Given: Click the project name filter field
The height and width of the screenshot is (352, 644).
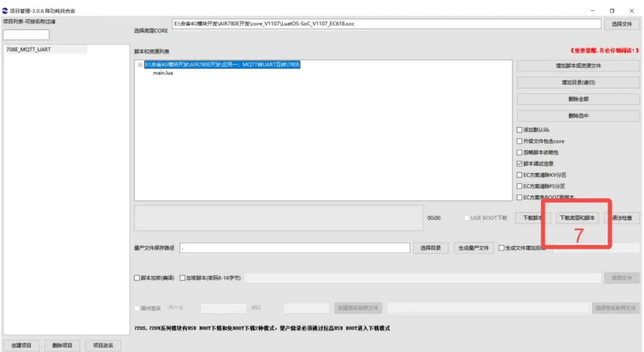Looking at the screenshot, I should (x=26, y=35).
